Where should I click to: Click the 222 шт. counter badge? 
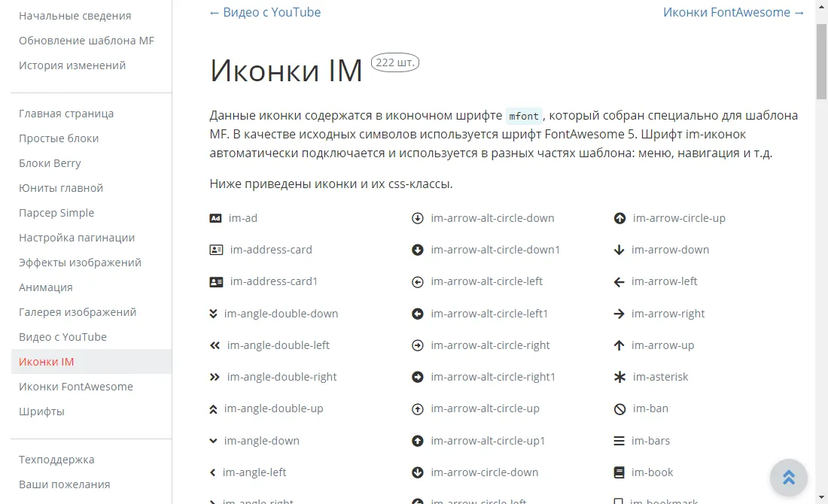pyautogui.click(x=394, y=62)
